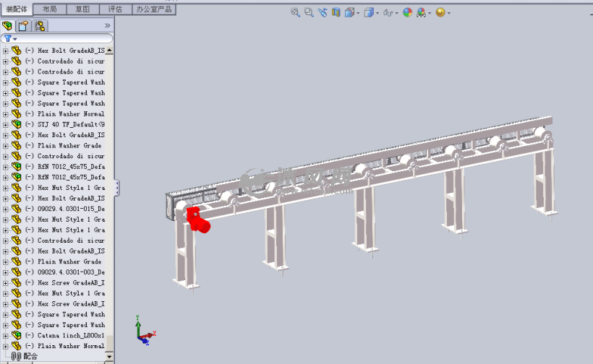The width and height of the screenshot is (593, 364).
Task: Open Display Style dropdown arrow
Action: (377, 13)
